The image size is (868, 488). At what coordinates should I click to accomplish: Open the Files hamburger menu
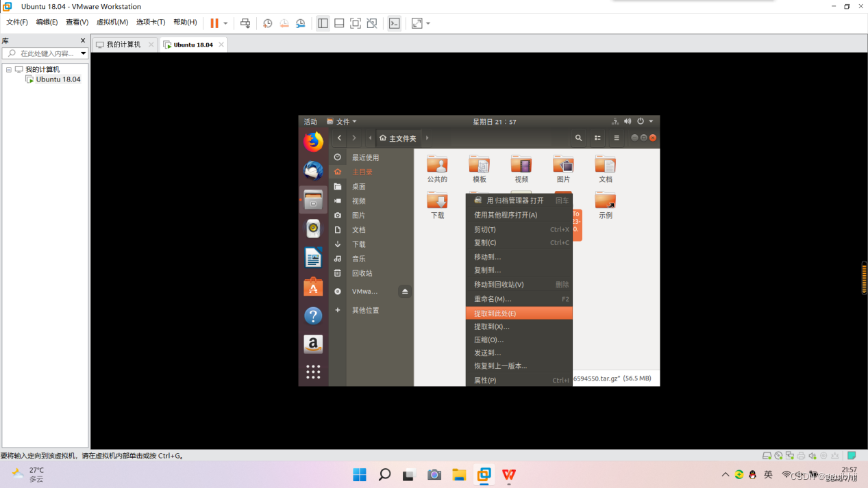pyautogui.click(x=616, y=138)
